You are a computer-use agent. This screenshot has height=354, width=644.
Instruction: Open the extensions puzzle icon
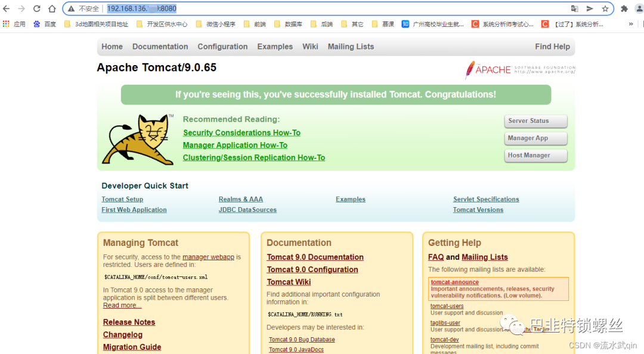(x=624, y=8)
